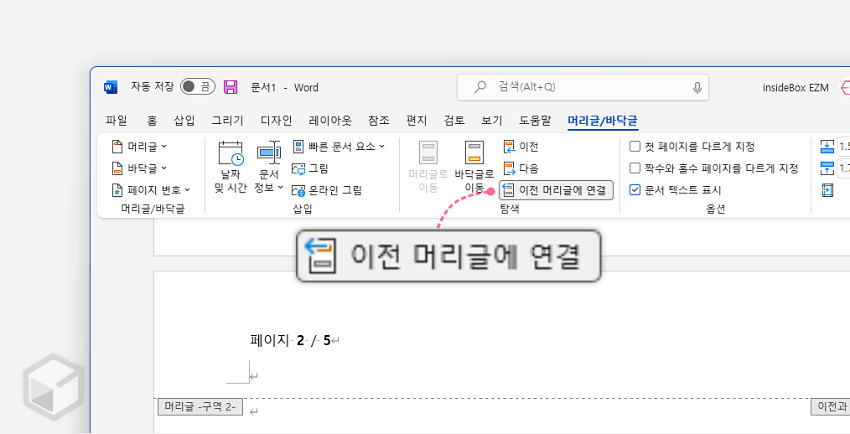
Task: Check 첫 페이지를 다르게 지정
Action: (634, 147)
